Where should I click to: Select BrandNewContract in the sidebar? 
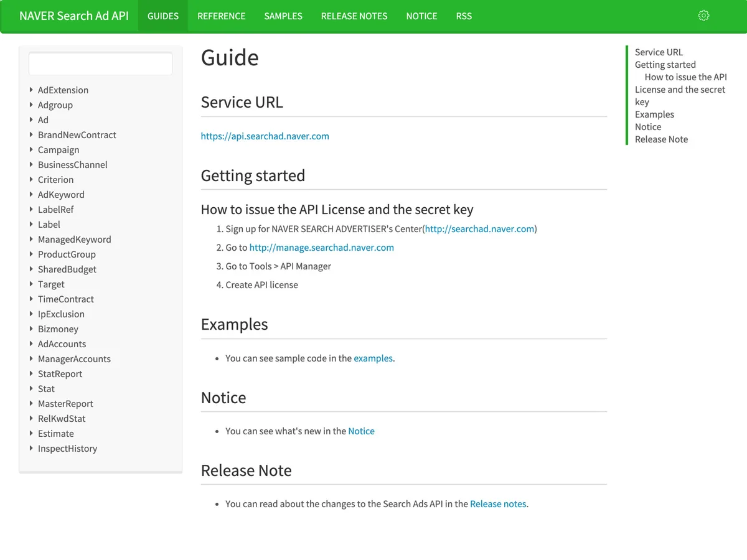(77, 135)
